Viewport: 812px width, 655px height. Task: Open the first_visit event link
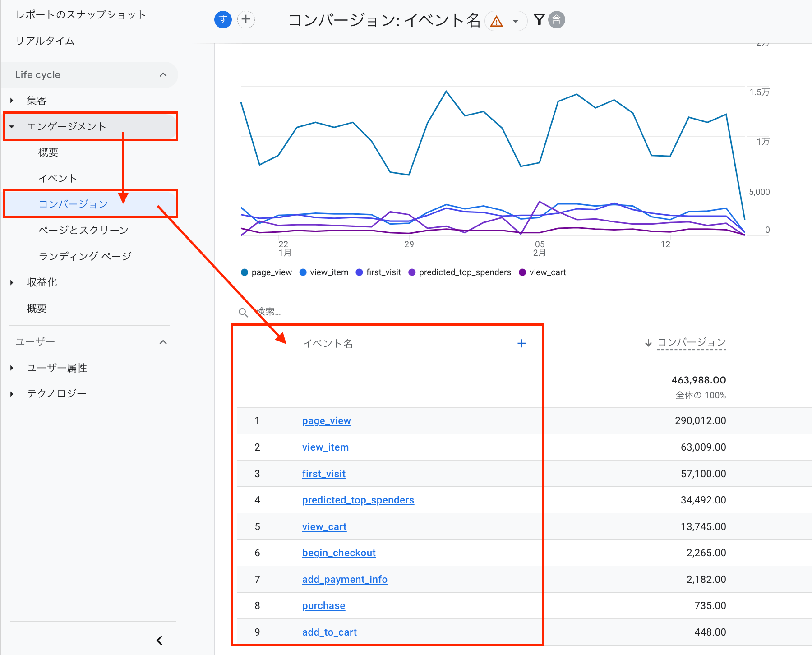(324, 474)
